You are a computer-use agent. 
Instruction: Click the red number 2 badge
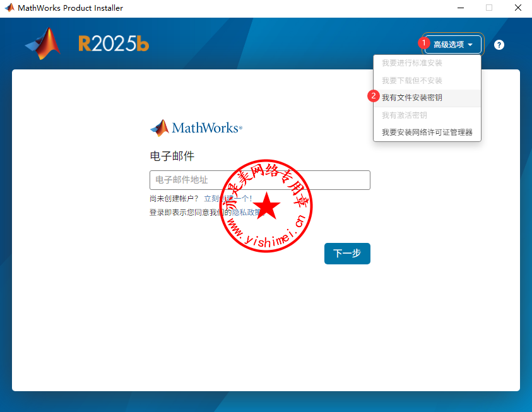374,97
